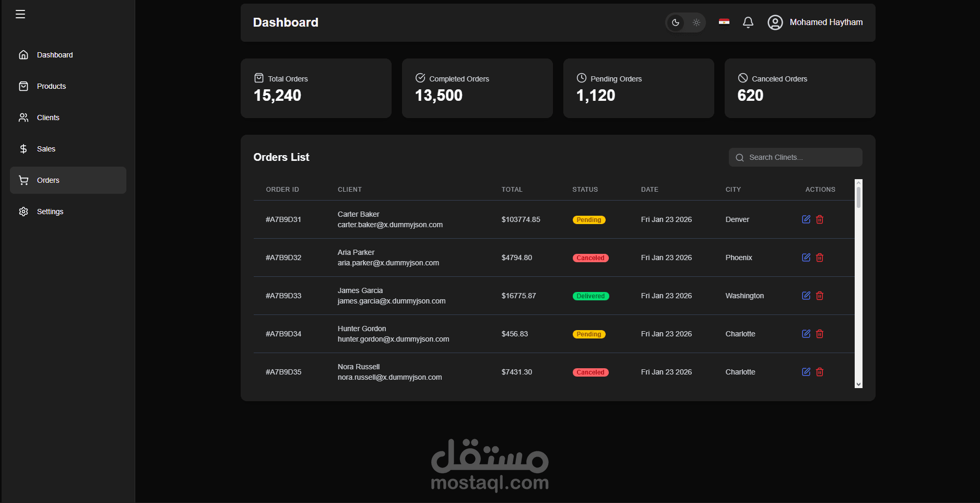Click the magnifier icon in the search box
Screen dimensions: 980x503
click(739, 158)
